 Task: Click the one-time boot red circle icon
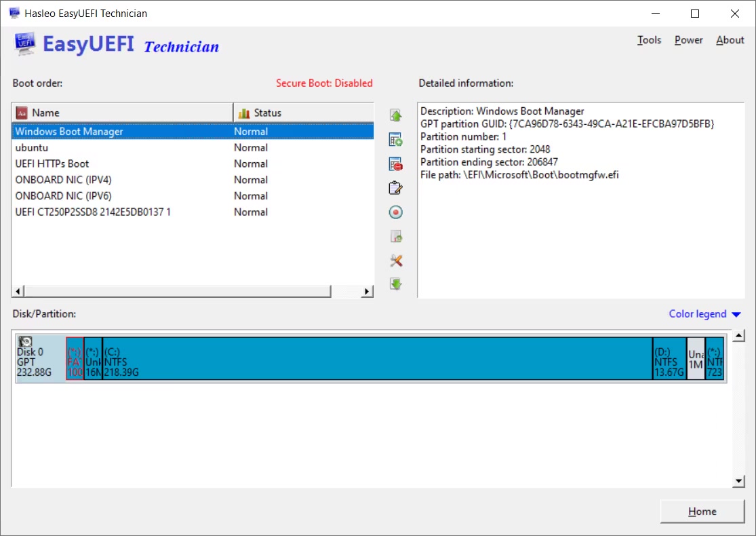point(396,212)
